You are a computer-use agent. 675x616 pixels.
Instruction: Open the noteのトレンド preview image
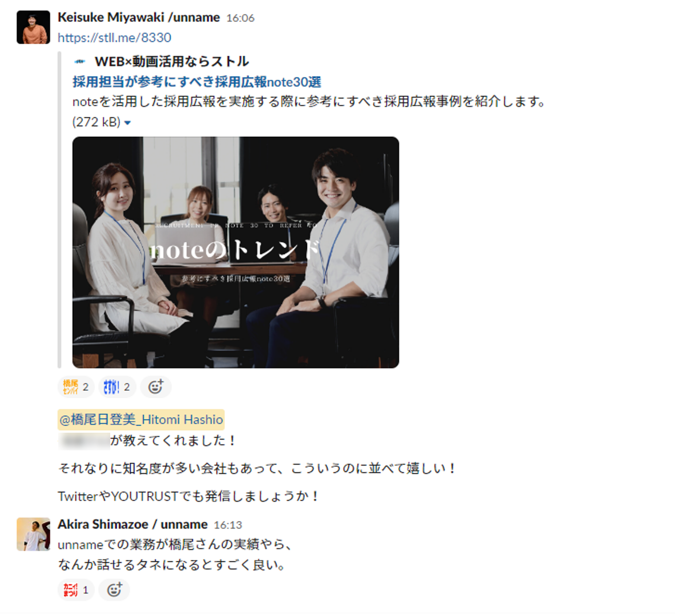tap(236, 252)
